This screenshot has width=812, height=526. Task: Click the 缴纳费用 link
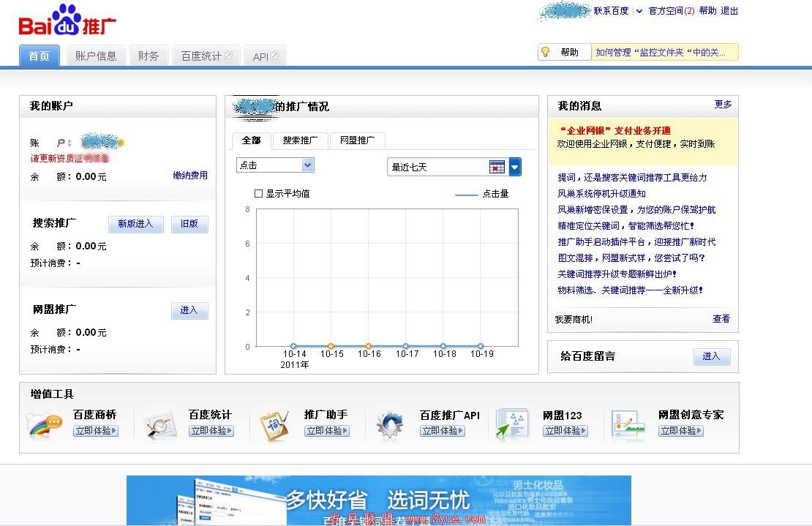(x=190, y=176)
